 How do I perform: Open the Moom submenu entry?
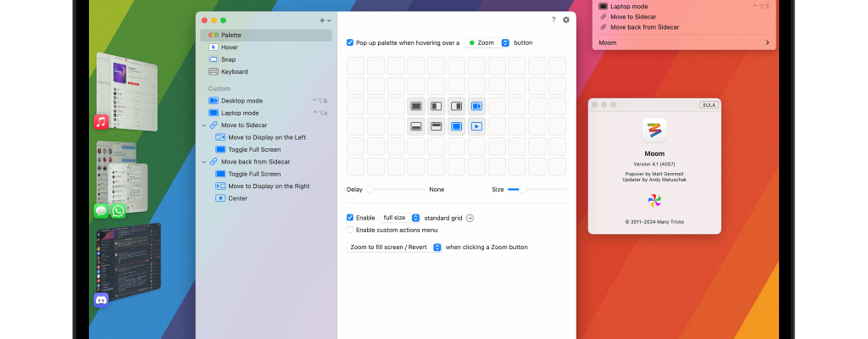pos(683,42)
